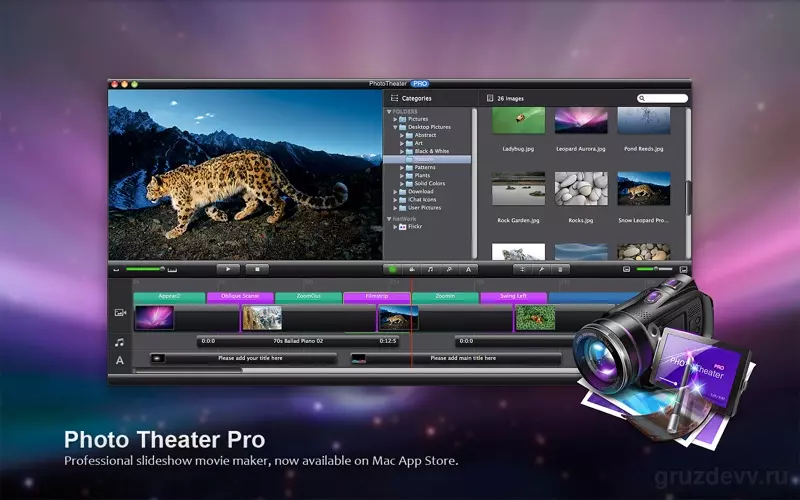Collapse the Desktop Pictures folder
Screen dimensions: 800x500
395,127
